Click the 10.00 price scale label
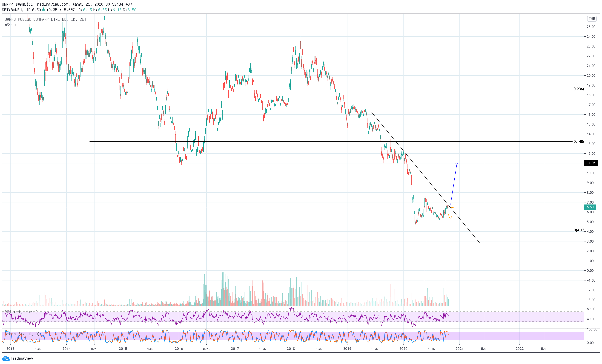 click(x=591, y=173)
